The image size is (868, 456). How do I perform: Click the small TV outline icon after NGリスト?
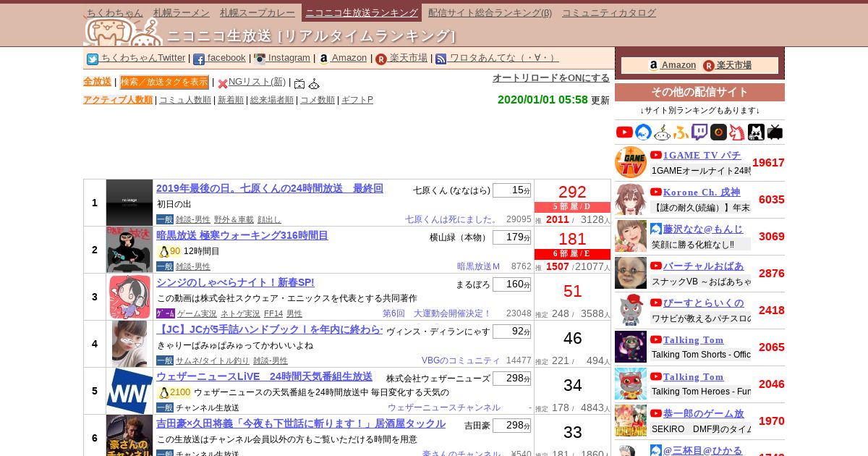point(299,84)
